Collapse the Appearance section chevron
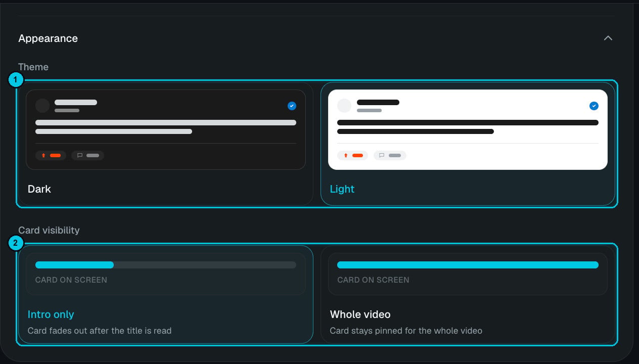The image size is (639, 364). point(608,38)
